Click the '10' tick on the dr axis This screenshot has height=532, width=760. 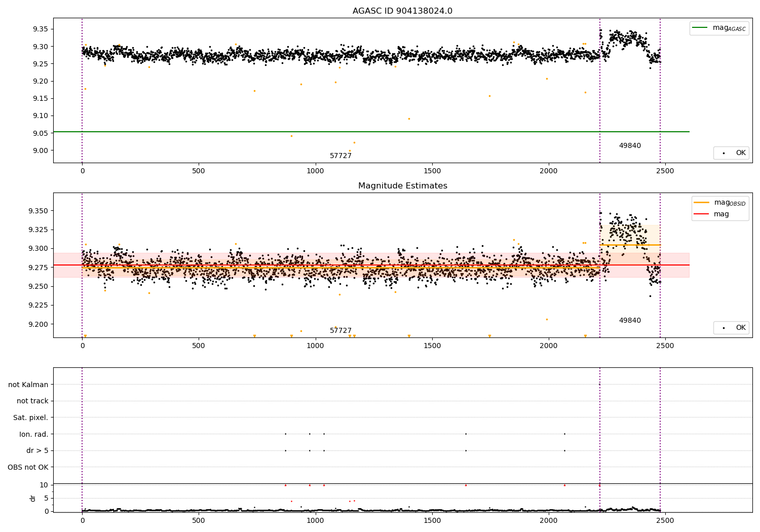click(44, 485)
